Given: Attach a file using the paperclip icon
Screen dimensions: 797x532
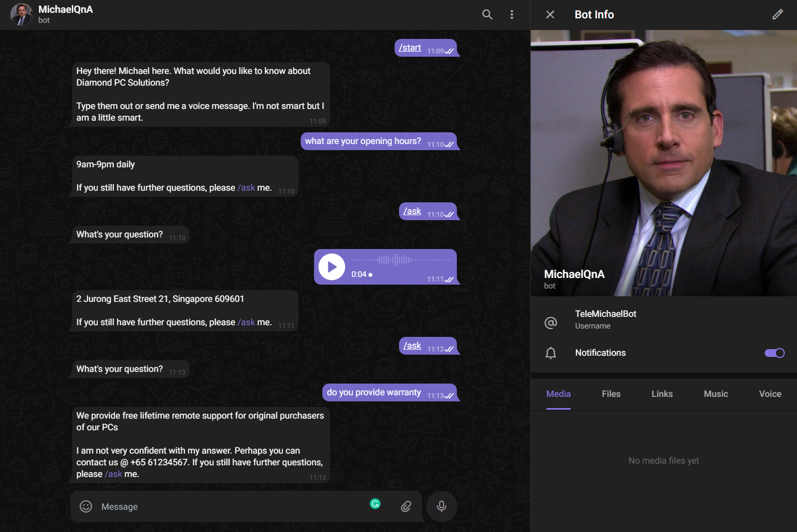Looking at the screenshot, I should [406, 506].
